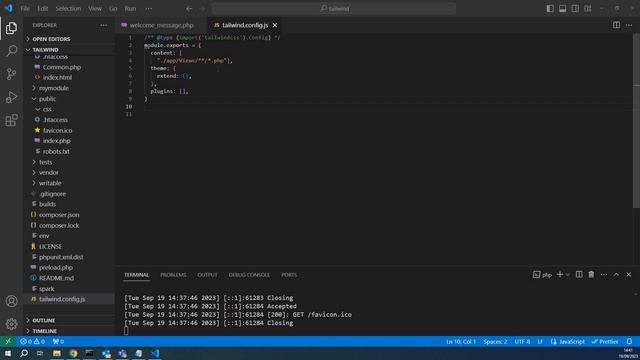
Task: Collapse the css folder
Action: point(69,109)
